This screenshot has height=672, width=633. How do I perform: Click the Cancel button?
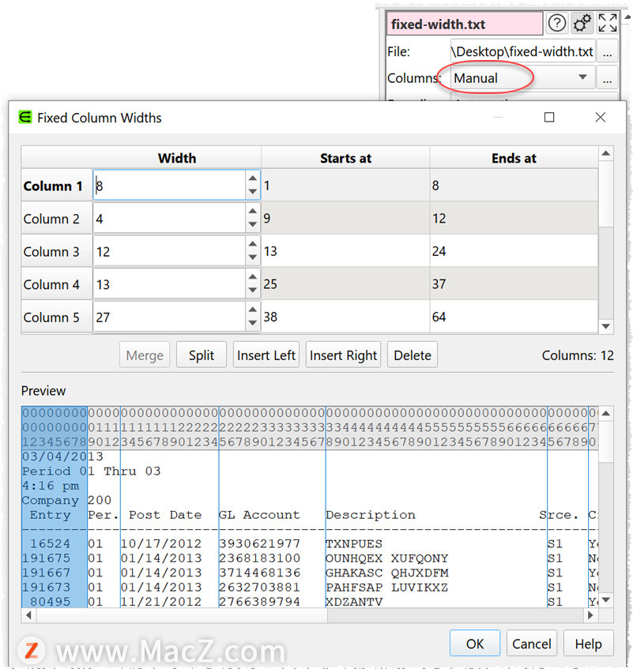click(531, 644)
